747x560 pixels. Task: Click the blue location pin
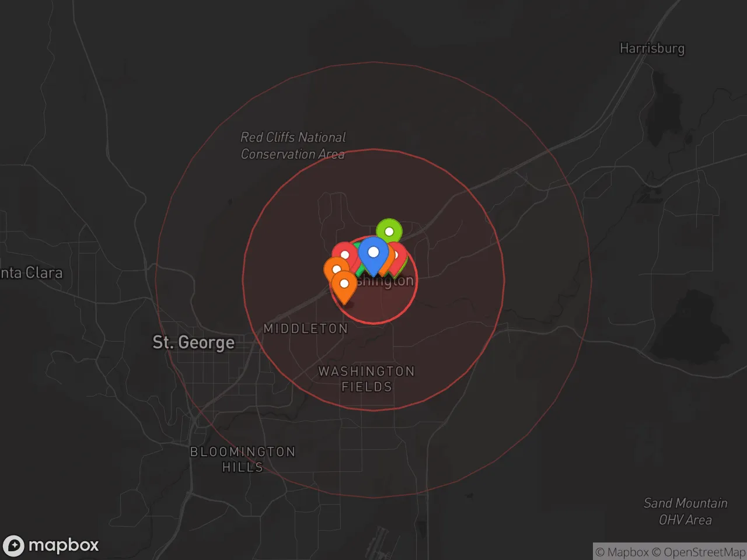tap(373, 253)
